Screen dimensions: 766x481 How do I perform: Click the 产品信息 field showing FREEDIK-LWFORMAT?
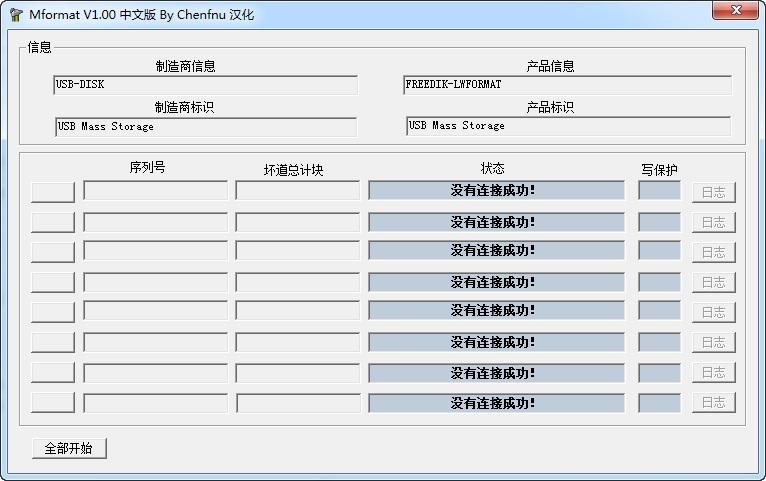tap(567, 85)
